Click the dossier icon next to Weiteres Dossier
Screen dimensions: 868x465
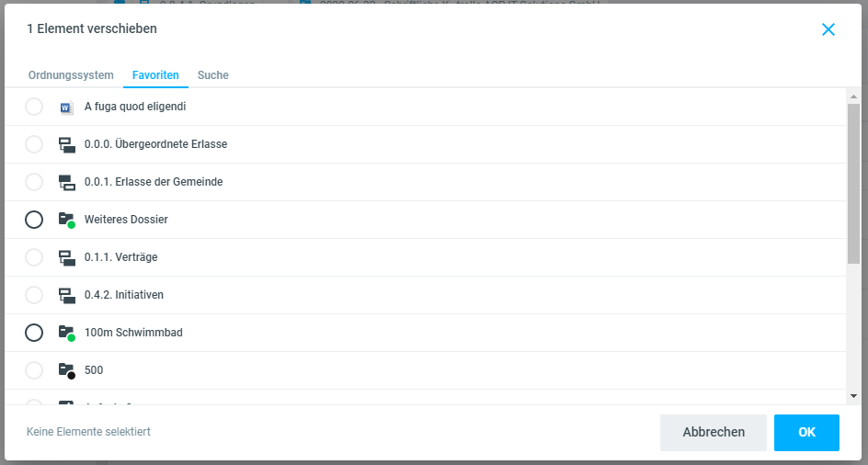(x=66, y=220)
